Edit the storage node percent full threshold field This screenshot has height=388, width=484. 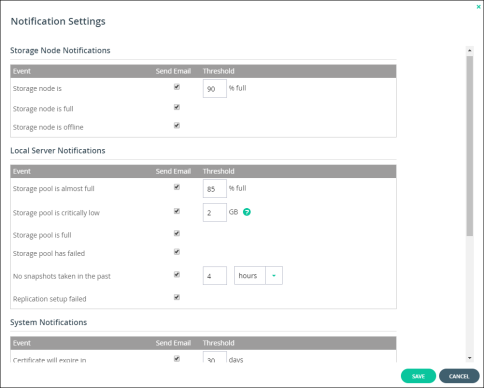(x=215, y=88)
